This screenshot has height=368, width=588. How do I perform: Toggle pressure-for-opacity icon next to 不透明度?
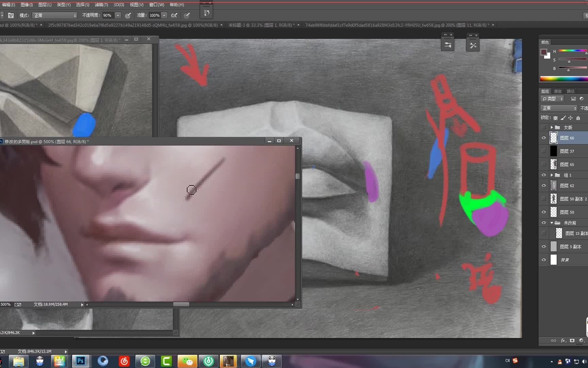coord(128,15)
